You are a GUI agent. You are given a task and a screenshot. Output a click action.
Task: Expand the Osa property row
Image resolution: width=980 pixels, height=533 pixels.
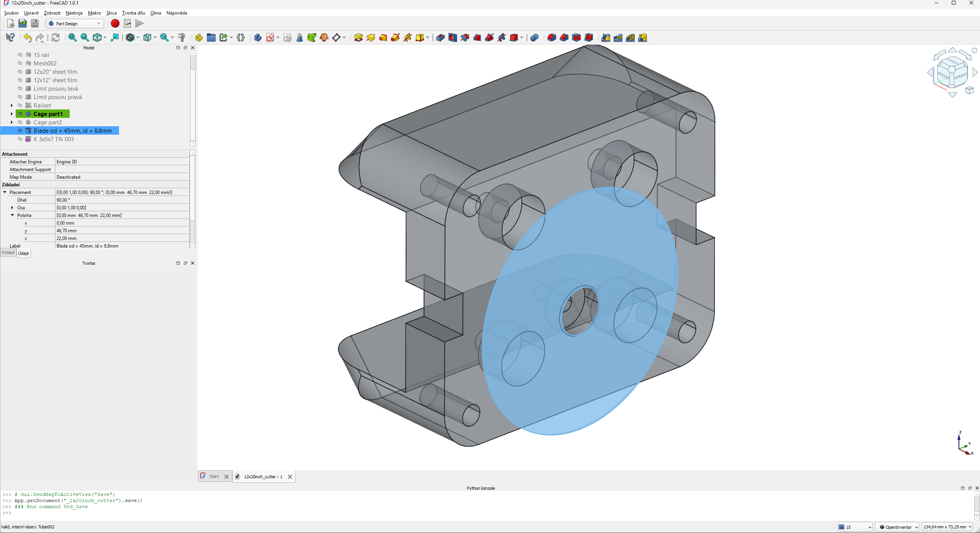point(12,208)
